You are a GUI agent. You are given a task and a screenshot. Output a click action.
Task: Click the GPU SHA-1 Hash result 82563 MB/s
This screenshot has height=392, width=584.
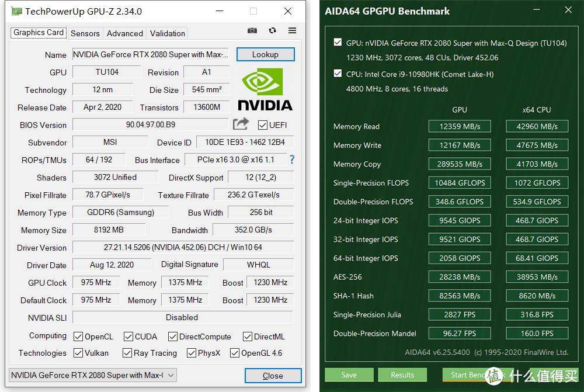point(460,296)
